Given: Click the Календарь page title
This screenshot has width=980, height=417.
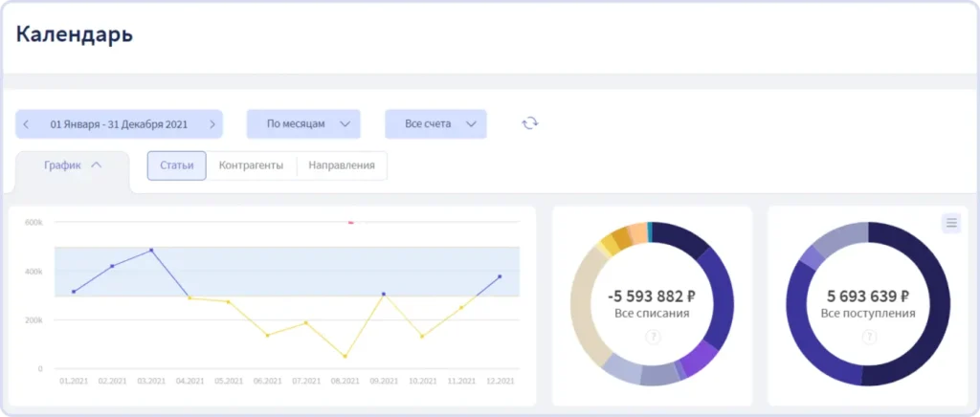Looking at the screenshot, I should [x=75, y=34].
